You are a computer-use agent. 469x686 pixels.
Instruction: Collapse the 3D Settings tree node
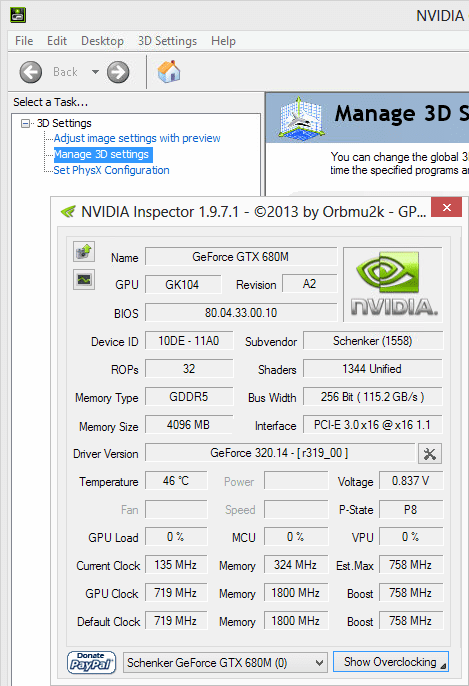coord(25,123)
